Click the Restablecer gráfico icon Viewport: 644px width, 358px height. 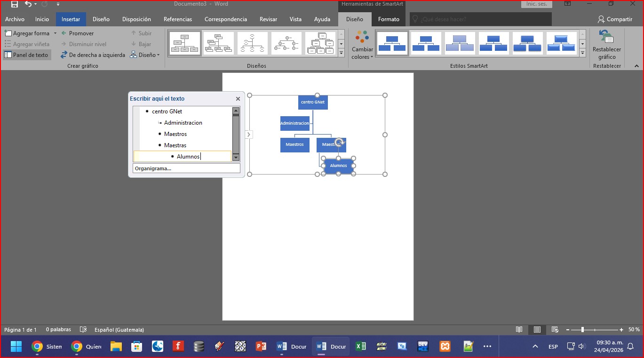click(x=606, y=38)
